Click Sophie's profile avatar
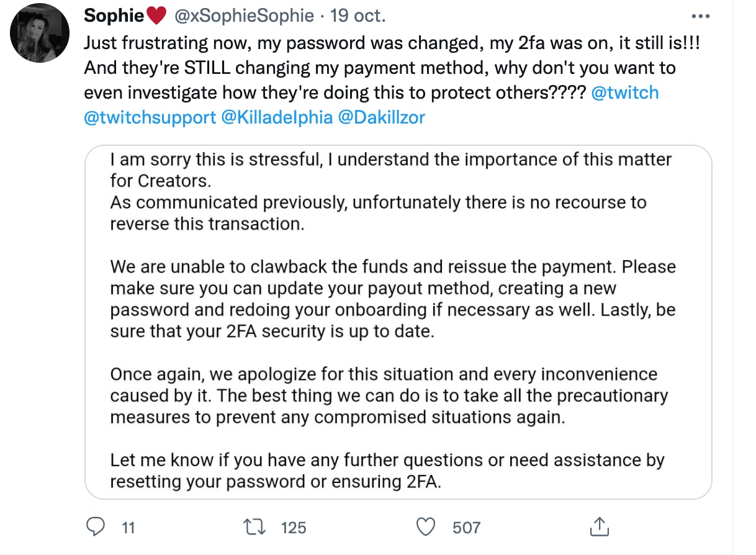The height and width of the screenshot is (555, 756). click(40, 32)
